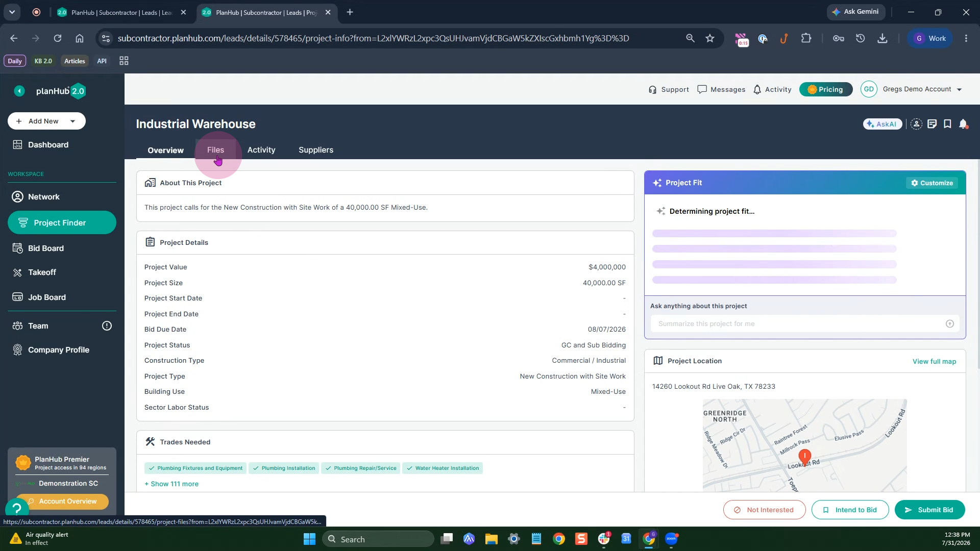The image size is (980, 551).
Task: Select the Water Heater Installation trade tag
Action: [443, 468]
